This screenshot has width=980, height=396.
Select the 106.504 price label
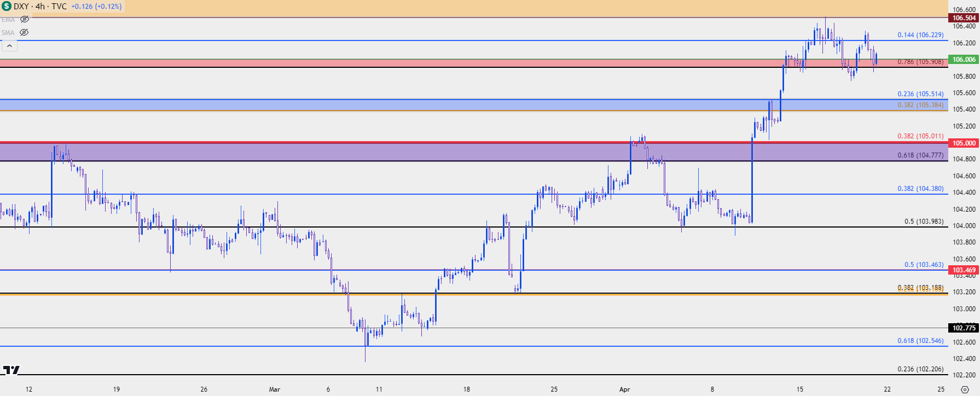[964, 18]
